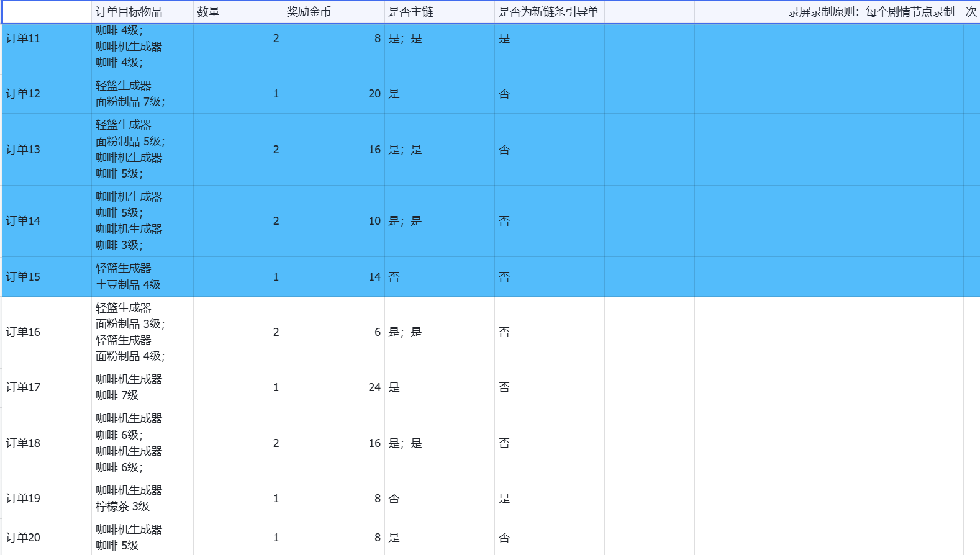The height and width of the screenshot is (555, 980).
Task: Select the 订单12 target item cell
Action: pos(142,94)
